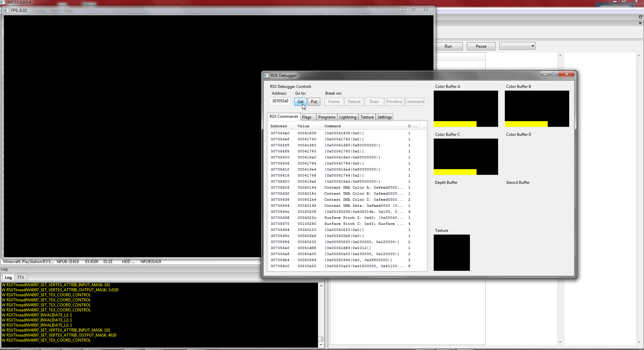Toggle Break on Frame
This screenshot has height=350, width=644.
click(334, 102)
